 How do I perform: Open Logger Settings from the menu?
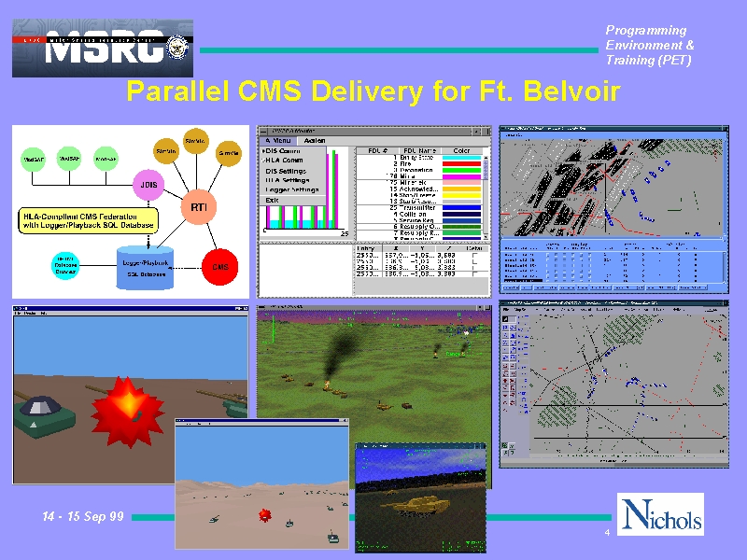[292, 189]
